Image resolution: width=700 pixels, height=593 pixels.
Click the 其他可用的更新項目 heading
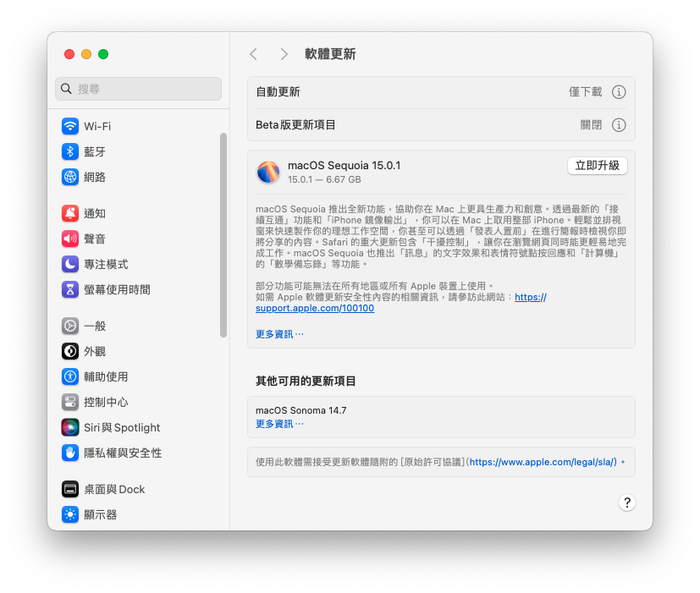tap(306, 381)
